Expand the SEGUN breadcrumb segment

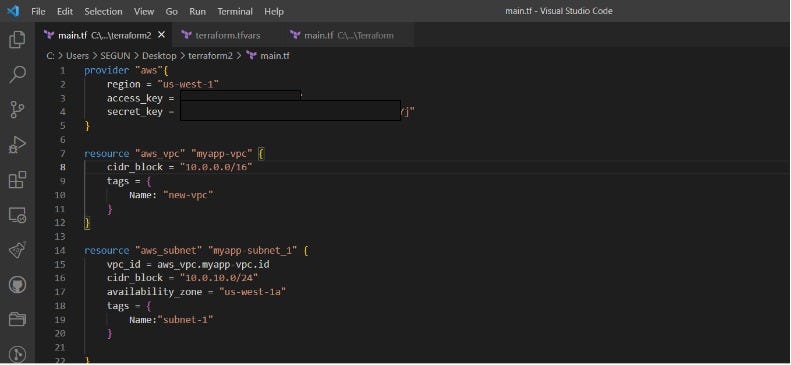click(115, 56)
